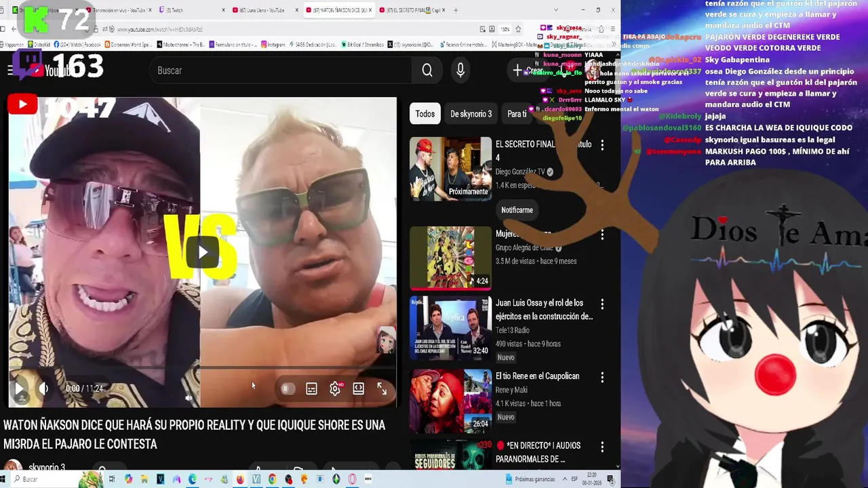Open options for El tio Rene video
Image resolution: width=868 pixels, height=488 pixels.
point(602,377)
